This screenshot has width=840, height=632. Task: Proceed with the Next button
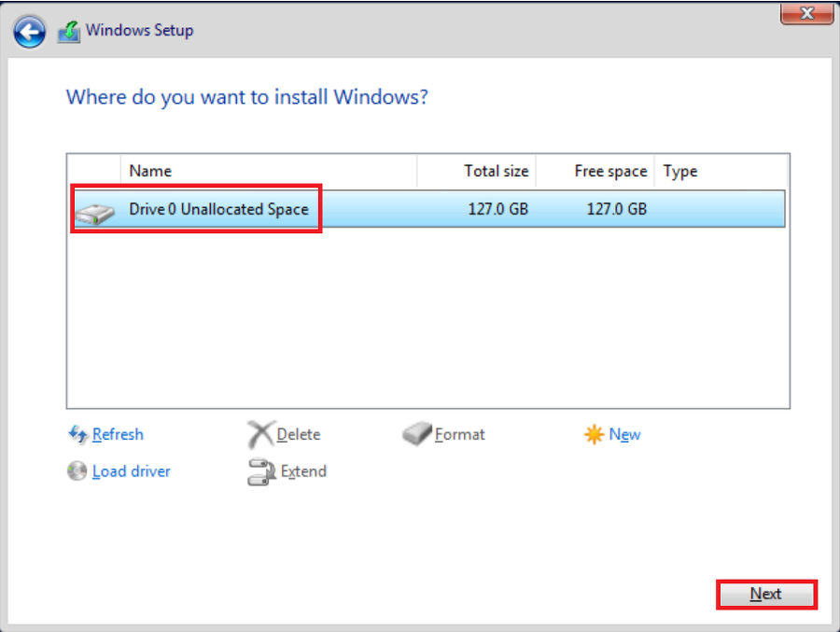(766, 594)
